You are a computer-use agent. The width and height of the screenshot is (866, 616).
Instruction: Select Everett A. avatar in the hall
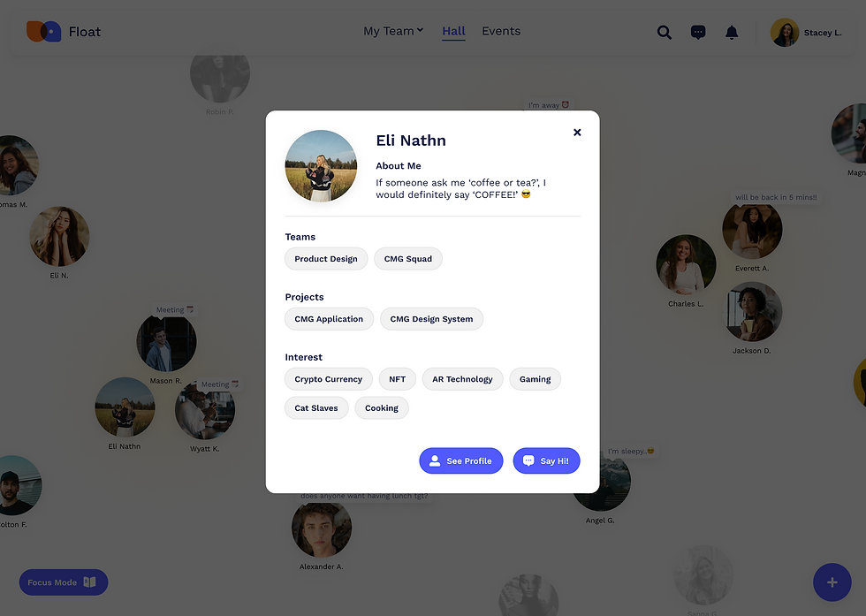[x=752, y=231]
